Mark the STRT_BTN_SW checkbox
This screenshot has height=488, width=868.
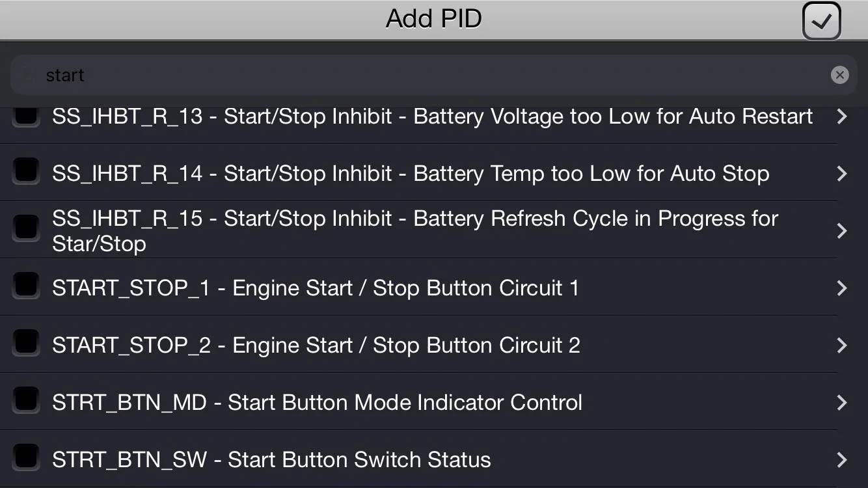pyautogui.click(x=26, y=459)
